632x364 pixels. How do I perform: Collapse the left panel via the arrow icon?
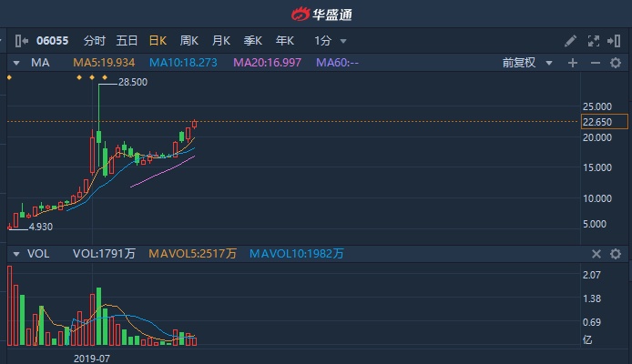click(x=21, y=41)
